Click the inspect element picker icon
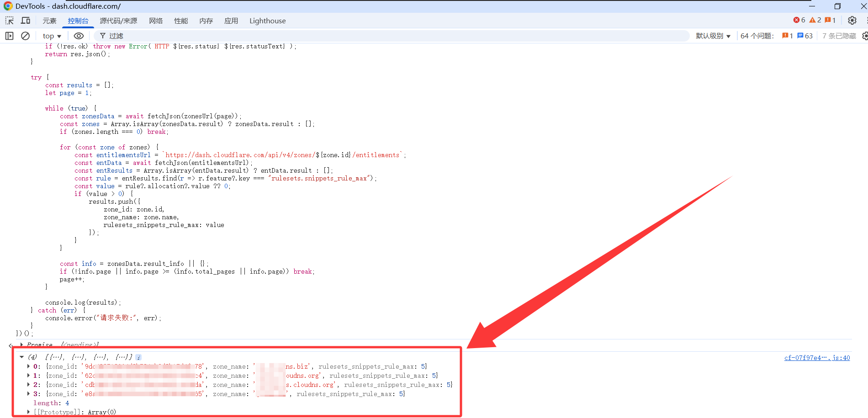 pyautogui.click(x=9, y=21)
